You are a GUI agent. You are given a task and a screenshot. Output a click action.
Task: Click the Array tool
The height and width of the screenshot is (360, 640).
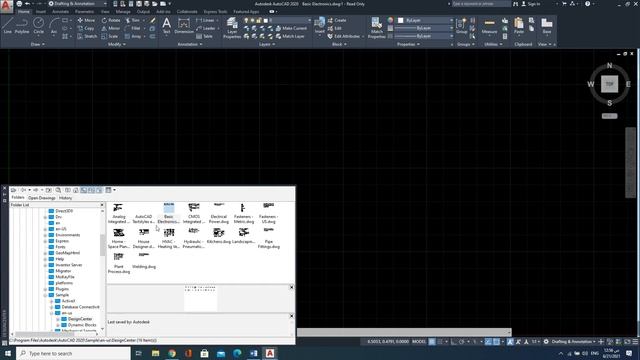pyautogui.click(x=133, y=36)
